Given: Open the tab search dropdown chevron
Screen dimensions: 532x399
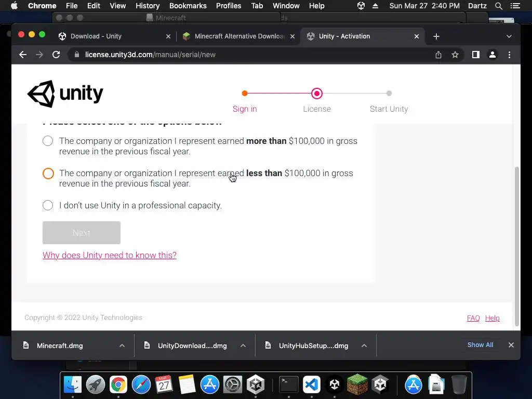Looking at the screenshot, I should [x=509, y=36].
